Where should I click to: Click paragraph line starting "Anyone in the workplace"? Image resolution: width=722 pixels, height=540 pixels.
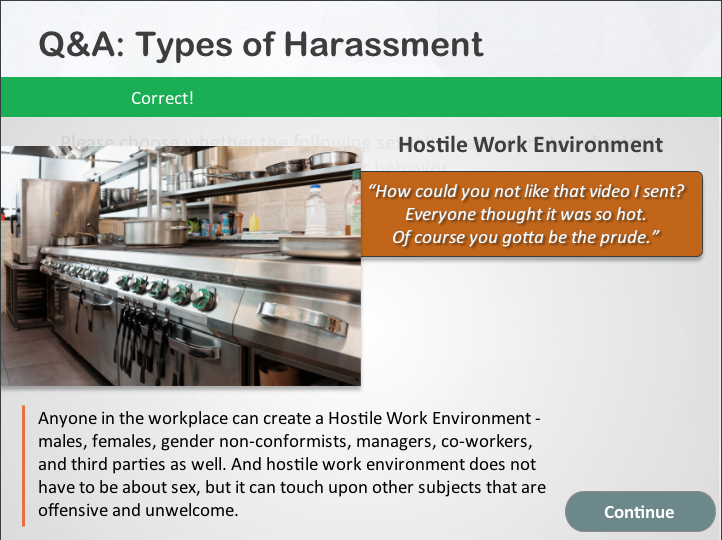tap(288, 417)
